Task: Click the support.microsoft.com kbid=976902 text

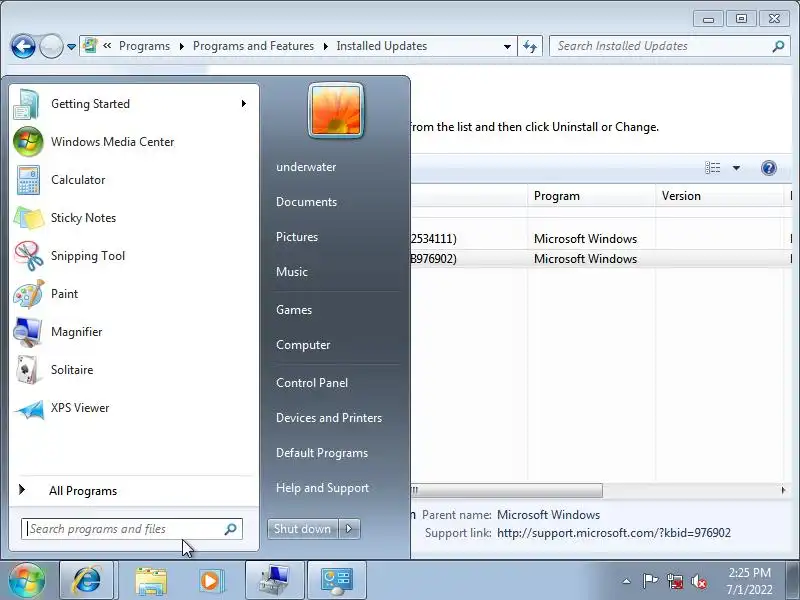Action: (x=614, y=533)
